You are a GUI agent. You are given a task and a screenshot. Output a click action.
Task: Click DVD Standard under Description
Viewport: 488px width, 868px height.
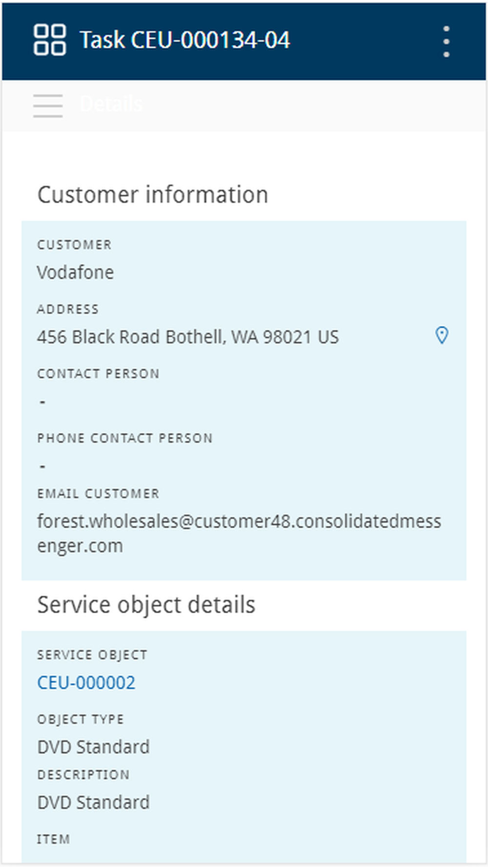click(94, 802)
